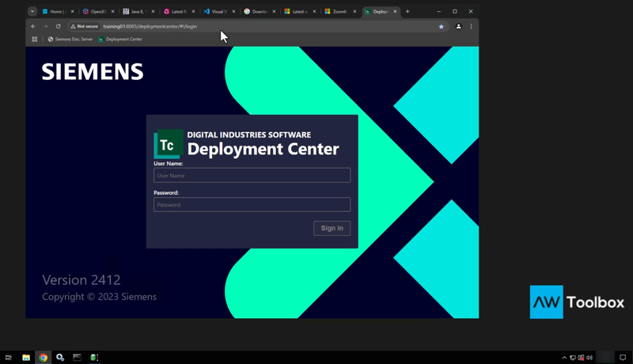
Task: Click the User Name input field
Action: [x=252, y=176]
